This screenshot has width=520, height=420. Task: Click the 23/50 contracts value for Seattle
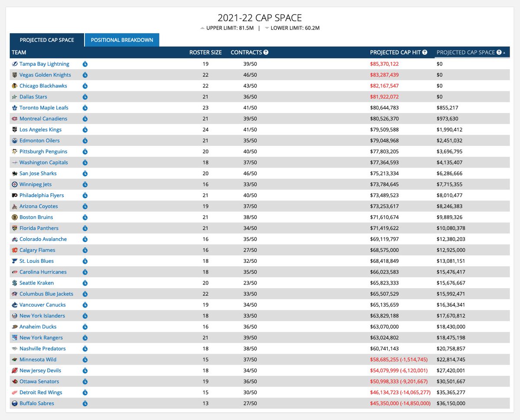point(250,283)
